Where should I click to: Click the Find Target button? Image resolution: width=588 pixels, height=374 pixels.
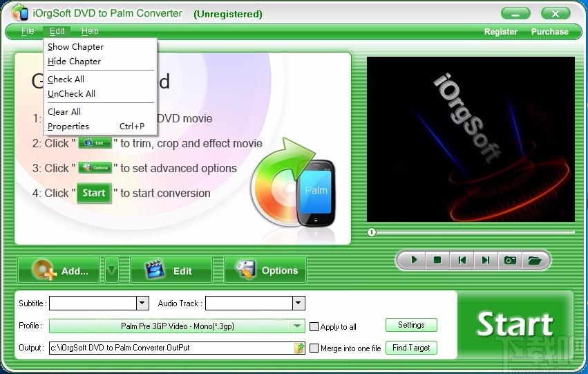pyautogui.click(x=411, y=348)
